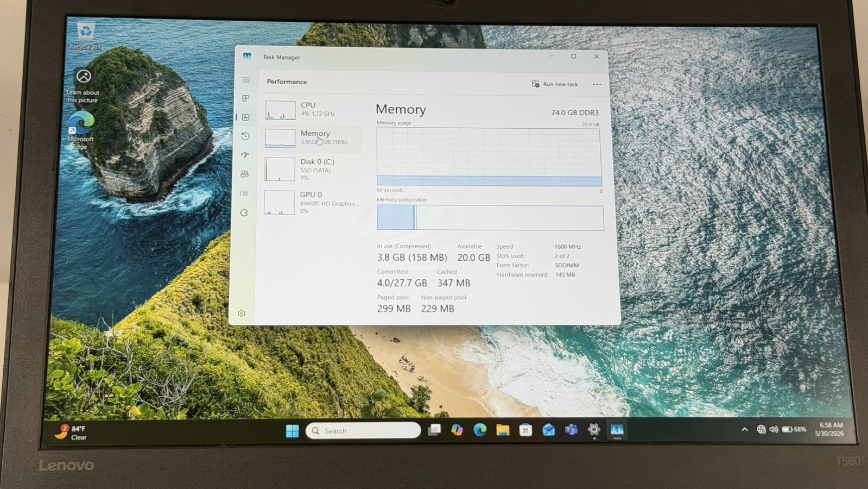Click the battery 68% indicator
Screen dimensions: 868x489
click(x=794, y=429)
